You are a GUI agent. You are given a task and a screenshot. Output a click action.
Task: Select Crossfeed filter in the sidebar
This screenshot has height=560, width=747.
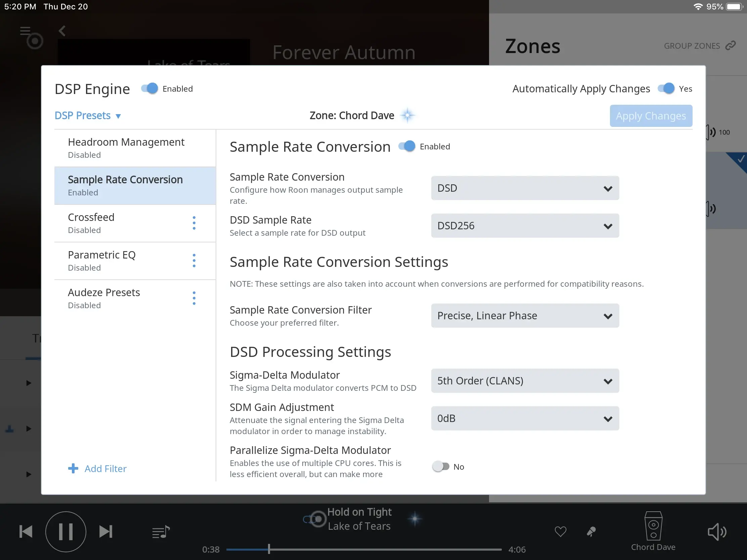pyautogui.click(x=135, y=223)
